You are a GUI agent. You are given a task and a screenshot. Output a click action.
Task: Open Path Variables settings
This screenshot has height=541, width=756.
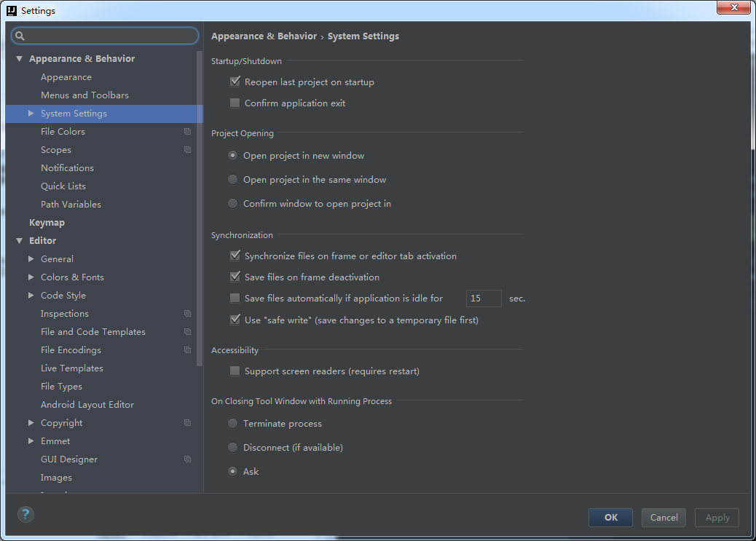click(71, 205)
